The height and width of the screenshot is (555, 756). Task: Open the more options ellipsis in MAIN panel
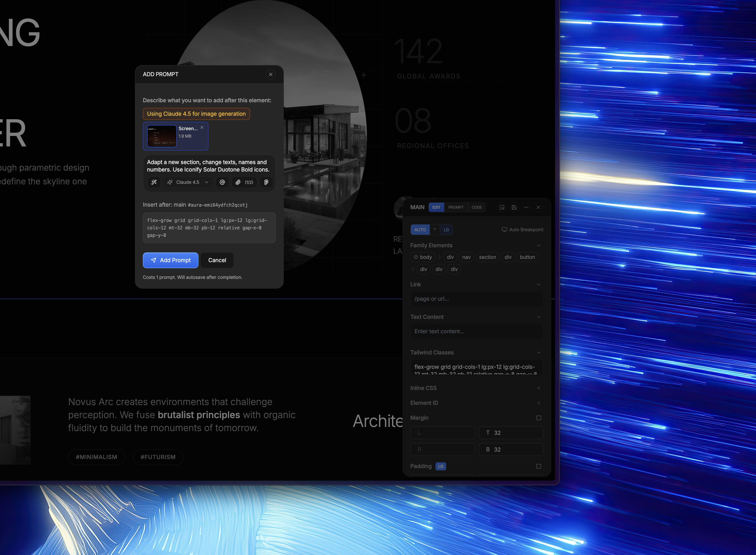526,207
